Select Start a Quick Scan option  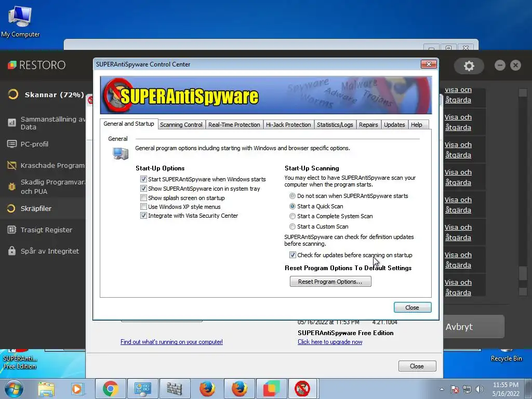point(292,206)
